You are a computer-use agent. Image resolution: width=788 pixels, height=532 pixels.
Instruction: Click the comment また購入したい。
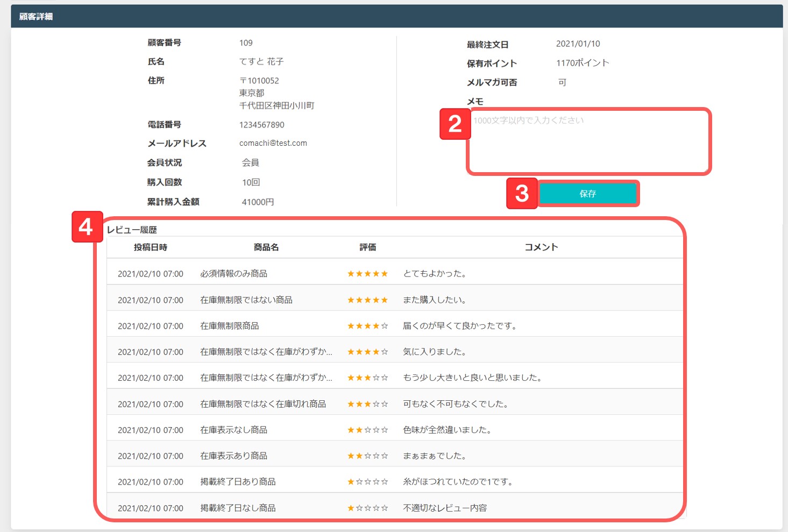click(x=436, y=300)
